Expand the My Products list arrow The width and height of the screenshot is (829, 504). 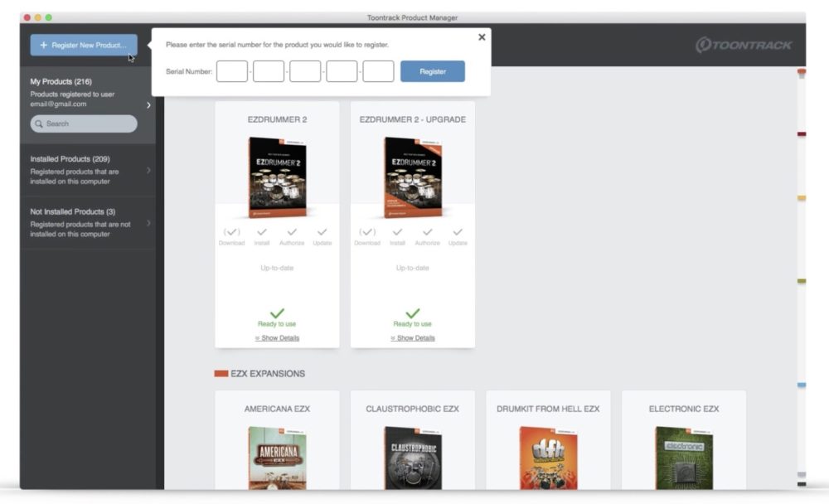[148, 105]
